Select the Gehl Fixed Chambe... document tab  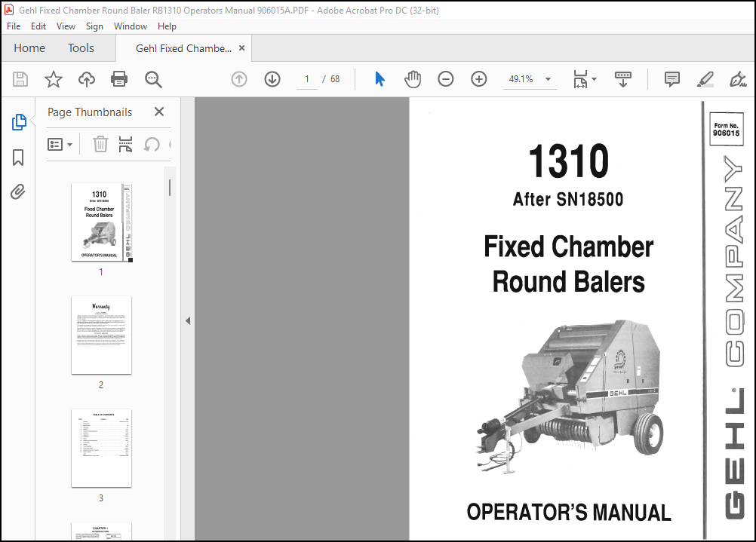[x=183, y=48]
